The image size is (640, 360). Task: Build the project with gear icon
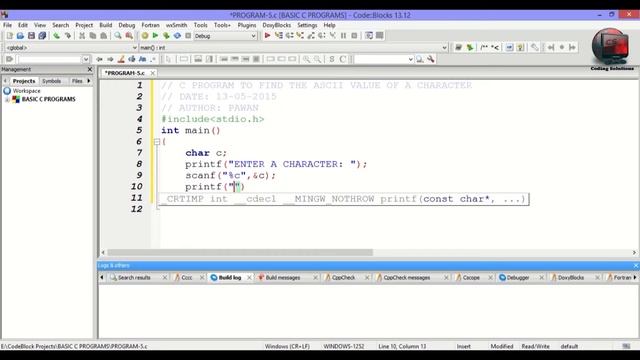coord(144,36)
